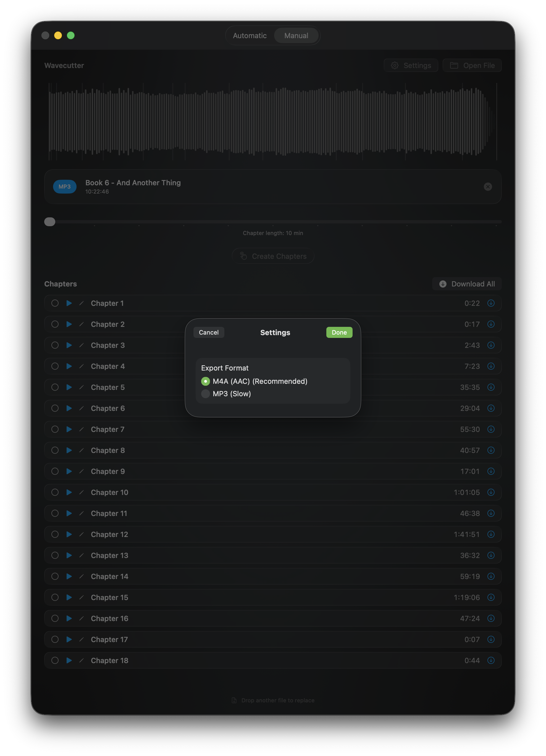Click the edit pencil for Chapter 3
Screen dimensions: 546x756
82,345
